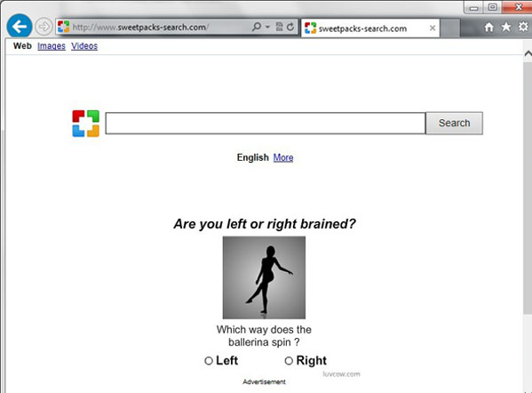This screenshot has height=393, width=532.
Task: Open Favorites with the star icon
Action: [506, 27]
